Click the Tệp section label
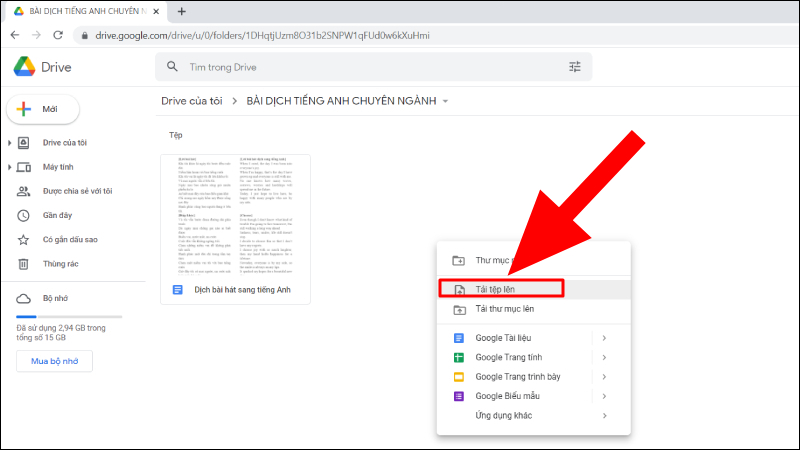Viewport: 800px width, 450px height. click(x=176, y=135)
